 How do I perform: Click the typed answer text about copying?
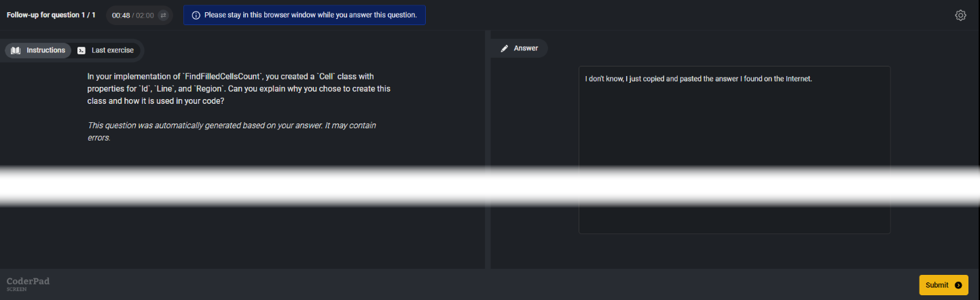(698, 79)
